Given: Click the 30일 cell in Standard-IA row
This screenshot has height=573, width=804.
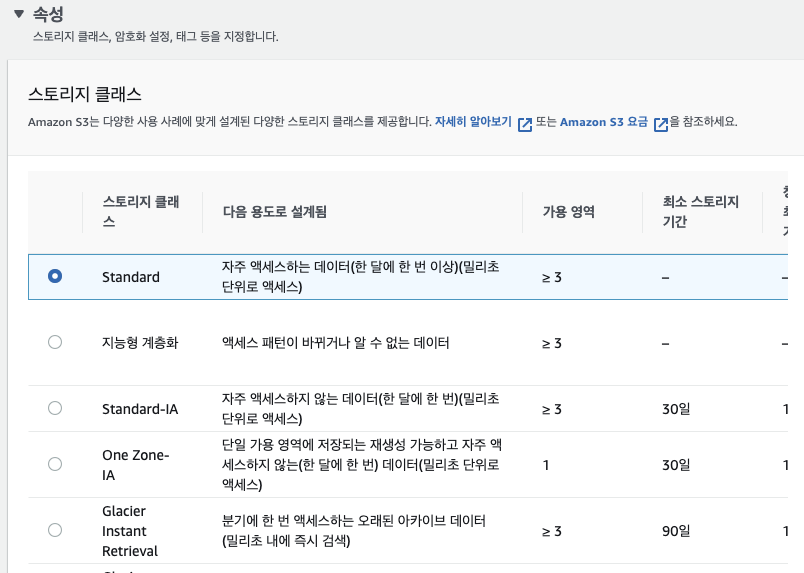Looking at the screenshot, I should pyautogui.click(x=676, y=409).
